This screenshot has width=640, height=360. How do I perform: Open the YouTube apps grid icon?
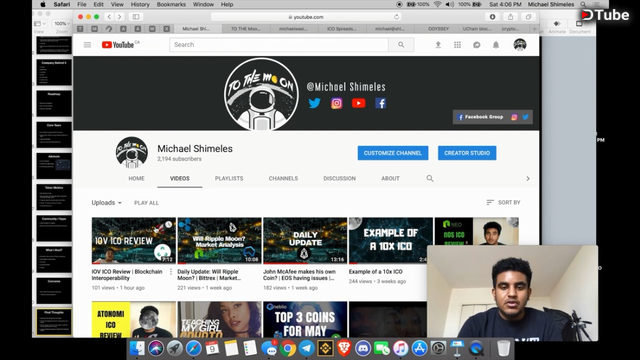pyautogui.click(x=458, y=45)
